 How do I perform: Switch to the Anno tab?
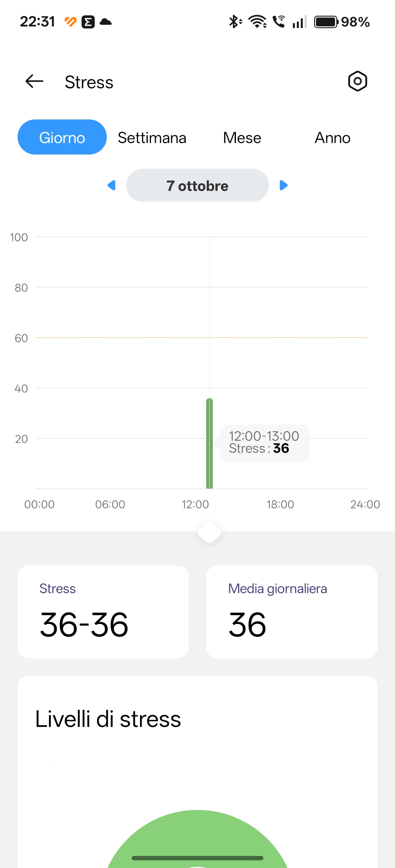(x=332, y=138)
